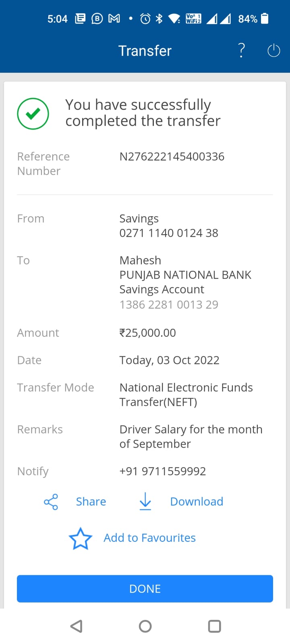Tap the battery indicator in status bar
Screen dimensions: 290x644
coord(265,19)
